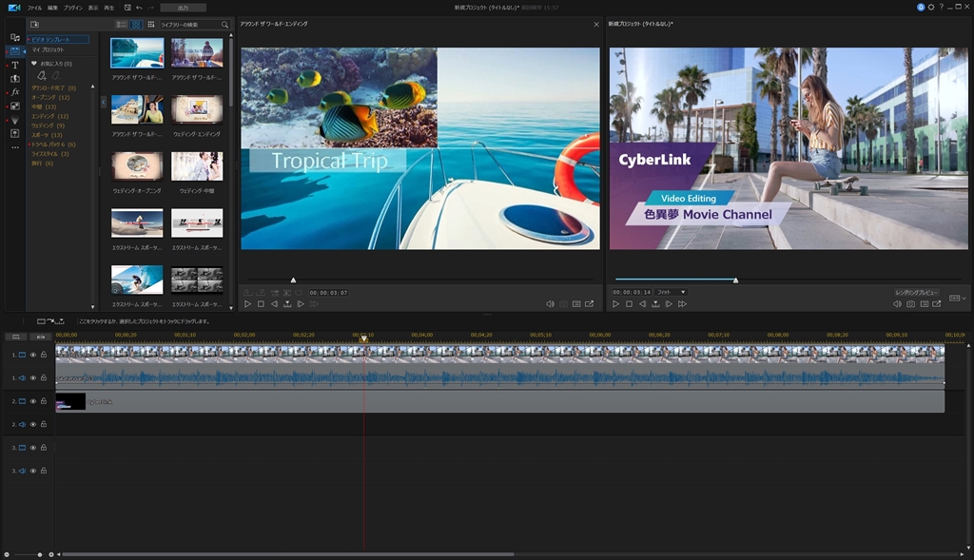Stop playback in right preview window
The image size is (974, 560).
pos(630,304)
